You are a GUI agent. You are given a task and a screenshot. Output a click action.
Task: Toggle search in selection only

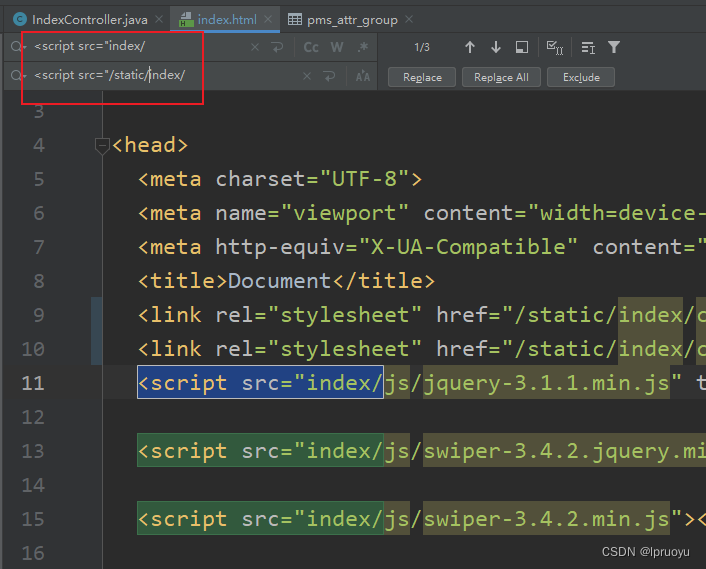point(522,47)
